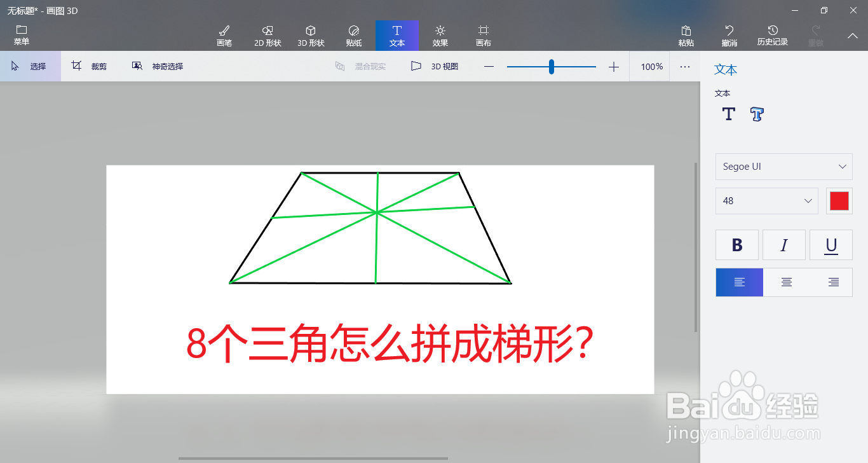The image size is (868, 463).
Task: Toggle bold text formatting
Action: click(x=736, y=245)
